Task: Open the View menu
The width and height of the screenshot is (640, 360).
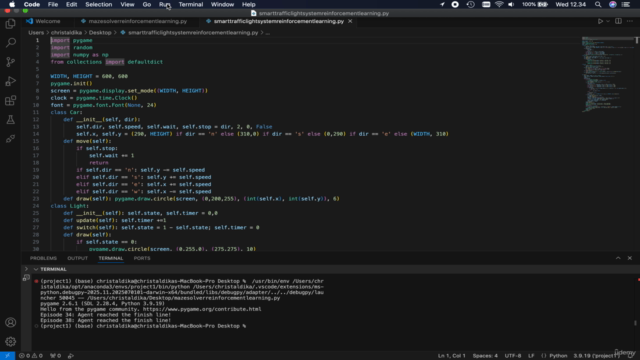Action: [127, 4]
